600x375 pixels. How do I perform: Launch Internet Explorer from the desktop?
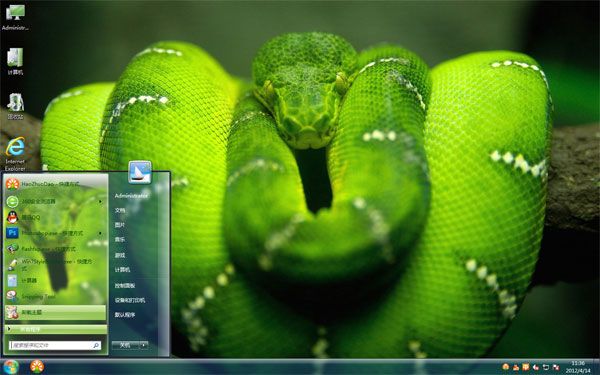point(15,154)
